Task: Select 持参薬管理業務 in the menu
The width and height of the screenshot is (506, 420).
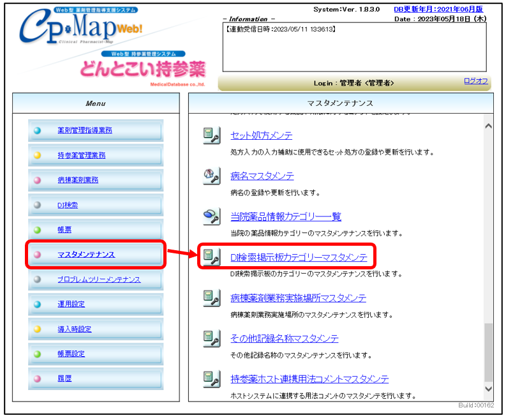Action: pyautogui.click(x=82, y=155)
